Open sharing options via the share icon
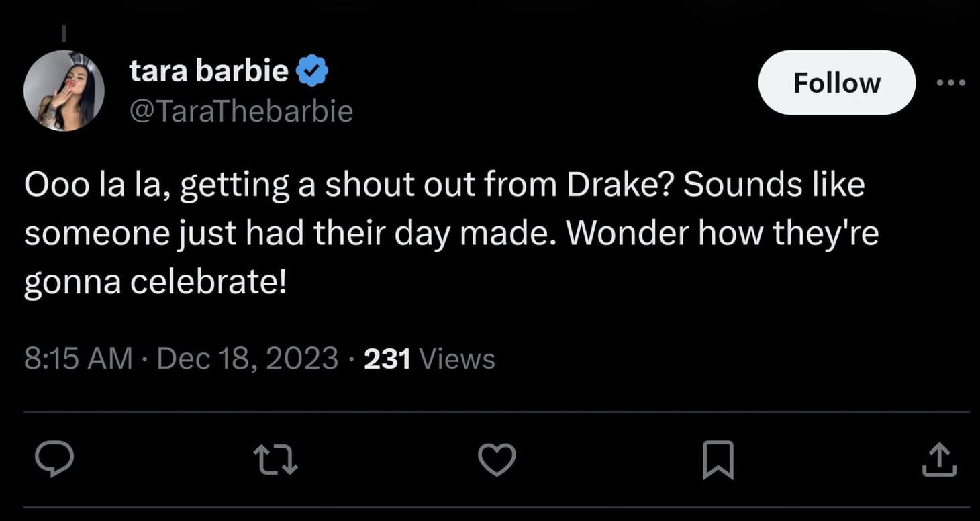Screen dimensions: 980x521 [939, 459]
